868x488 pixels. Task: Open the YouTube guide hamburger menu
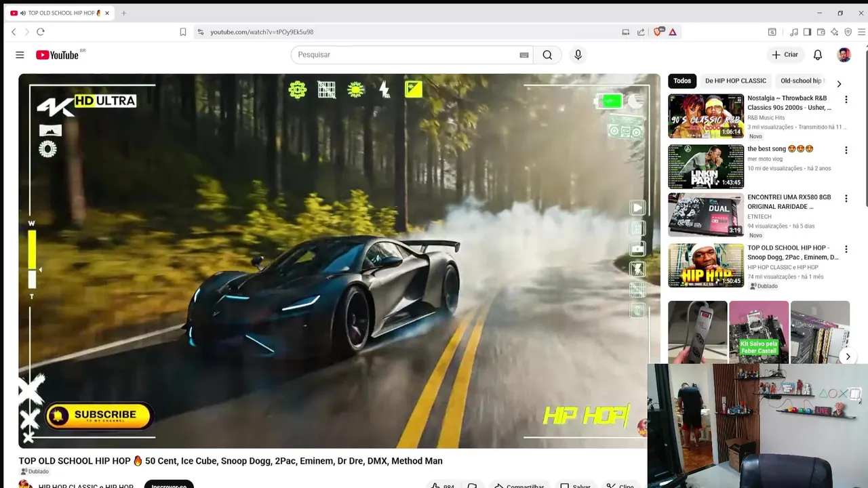20,55
